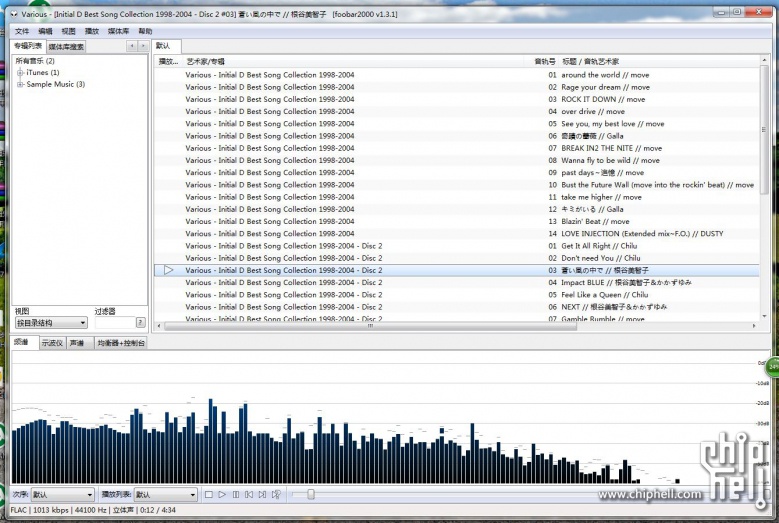The height and width of the screenshot is (523, 779).
Task: Select track 'Get It All Right // Chilu'
Action: coord(457,246)
